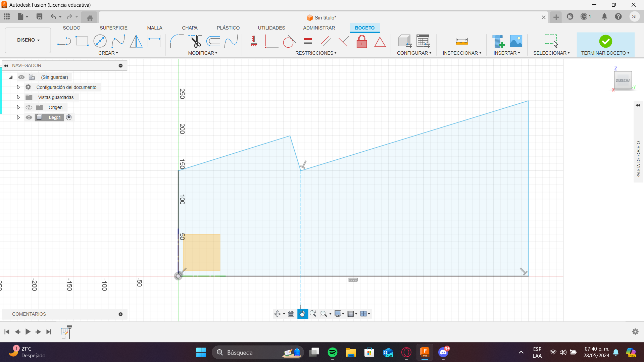Toggle visibility of Origen folder

point(29,107)
